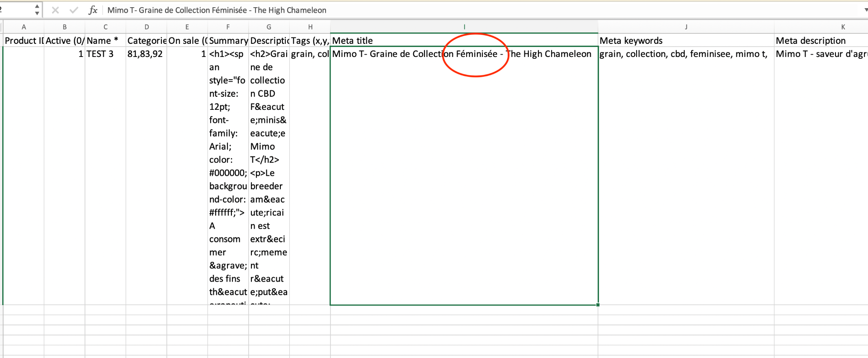The width and height of the screenshot is (868, 358).
Task: Click the 'Meta description' header cell
Action: (821, 40)
